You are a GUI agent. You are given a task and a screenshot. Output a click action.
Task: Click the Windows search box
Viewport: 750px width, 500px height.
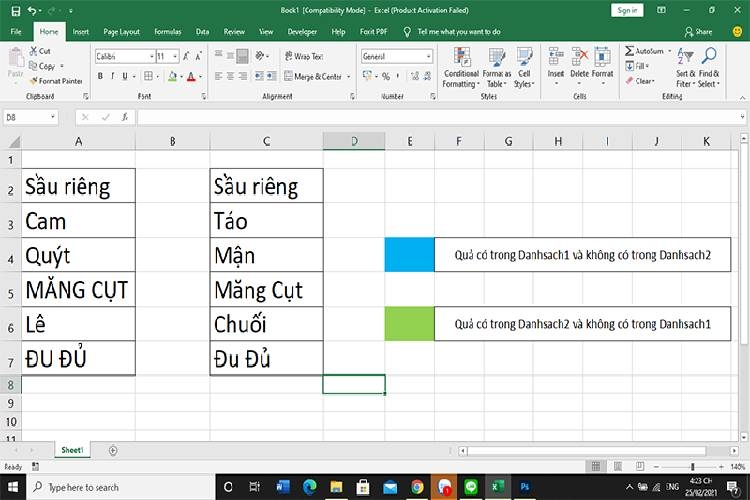pos(121,487)
